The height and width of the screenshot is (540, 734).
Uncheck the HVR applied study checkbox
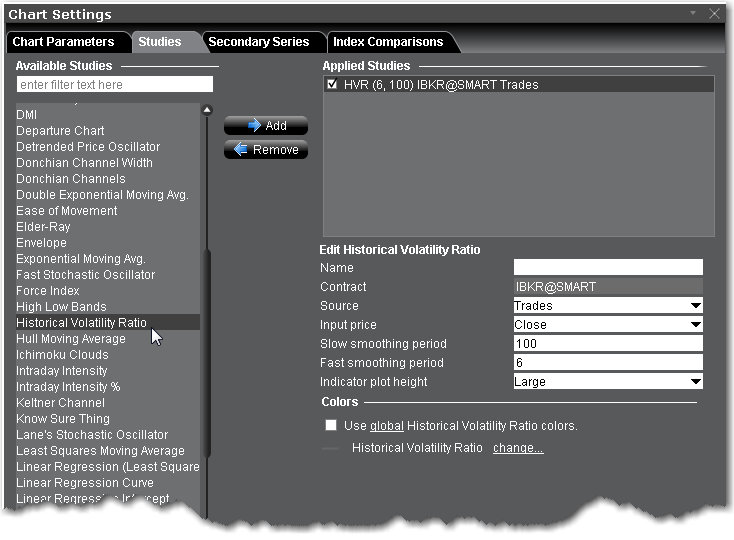pyautogui.click(x=332, y=86)
